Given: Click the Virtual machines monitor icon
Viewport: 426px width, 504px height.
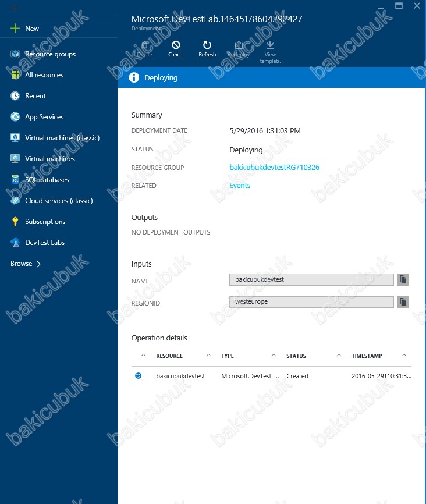Looking at the screenshot, I should (x=15, y=158).
